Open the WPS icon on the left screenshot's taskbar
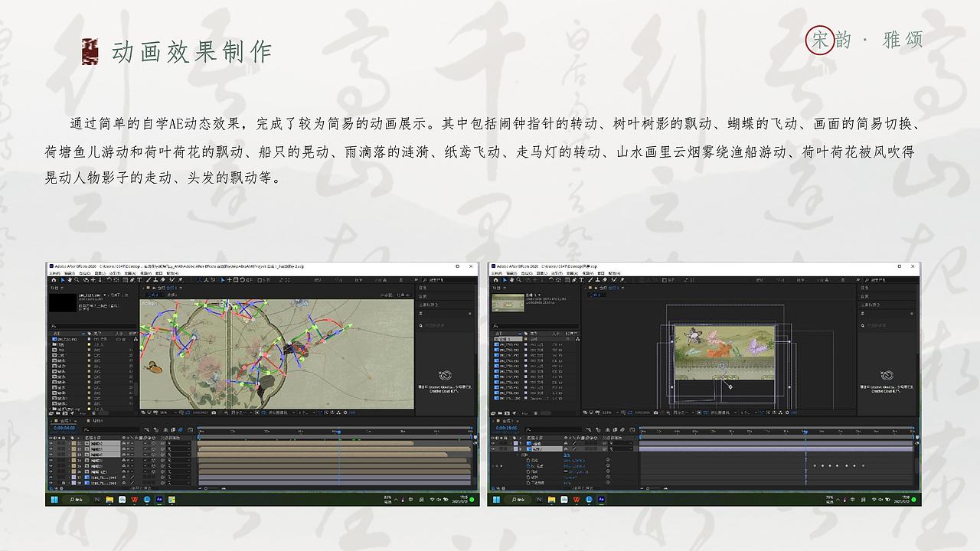This screenshot has width=980, height=551. pos(134,499)
